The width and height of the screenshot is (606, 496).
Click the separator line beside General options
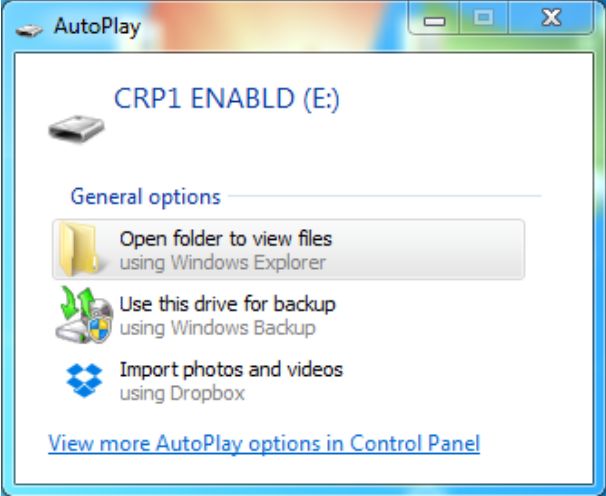[385, 196]
